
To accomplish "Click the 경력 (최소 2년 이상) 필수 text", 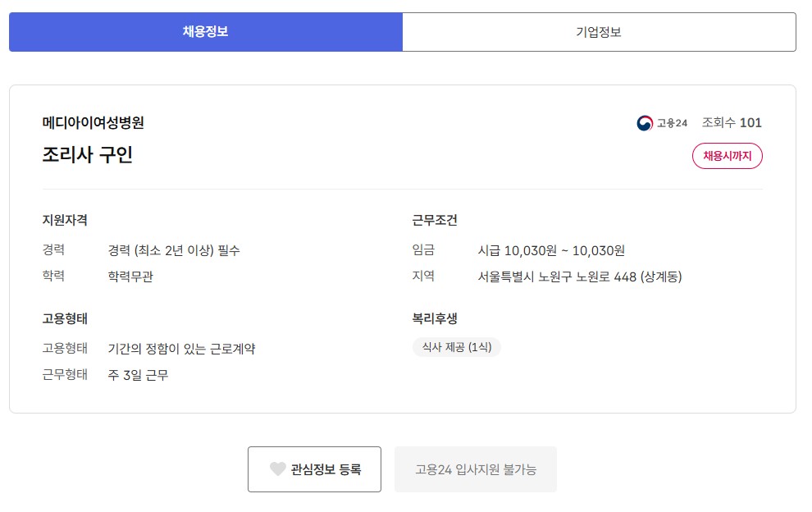I will pos(174,250).
